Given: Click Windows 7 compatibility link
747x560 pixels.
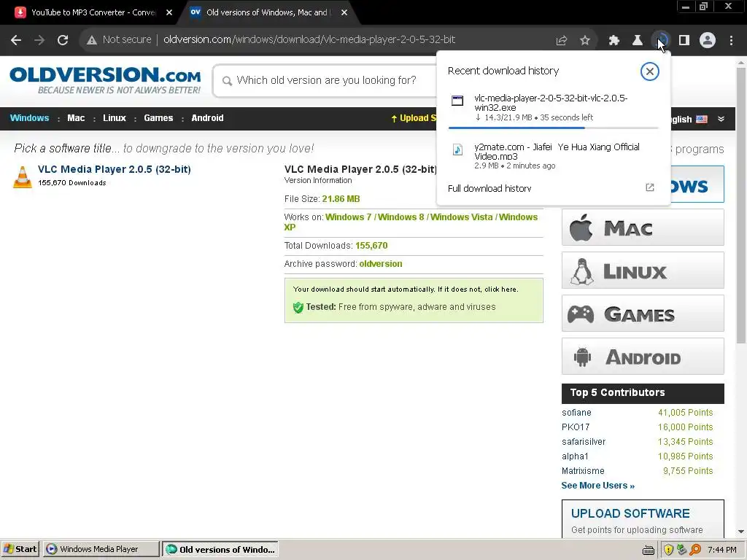Looking at the screenshot, I should click(x=348, y=217).
